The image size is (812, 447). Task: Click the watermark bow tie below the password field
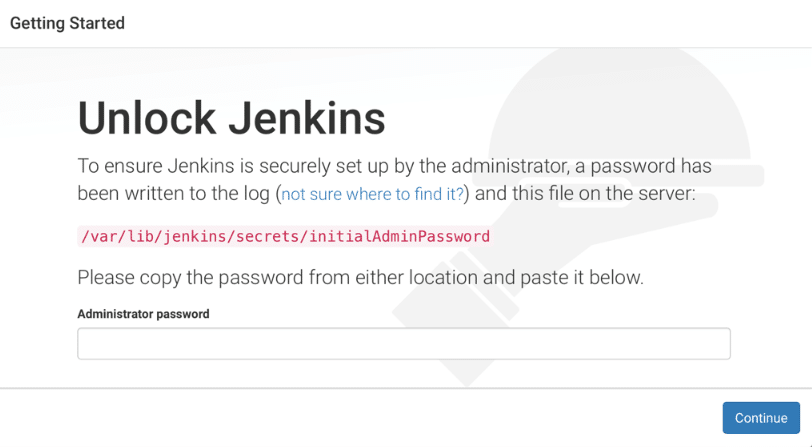click(466, 374)
